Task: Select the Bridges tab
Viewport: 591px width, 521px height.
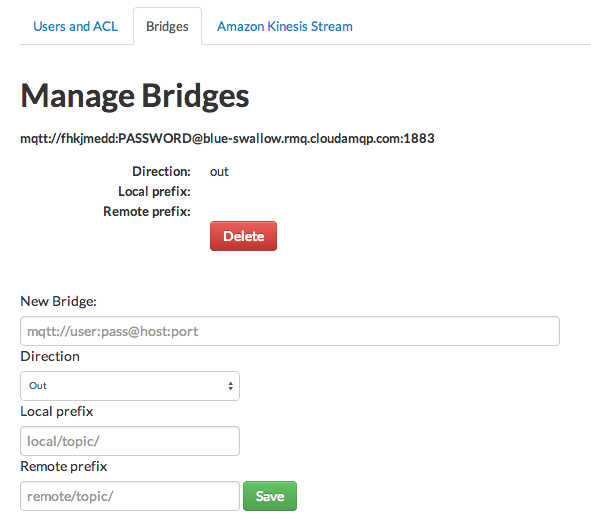Action: click(167, 26)
